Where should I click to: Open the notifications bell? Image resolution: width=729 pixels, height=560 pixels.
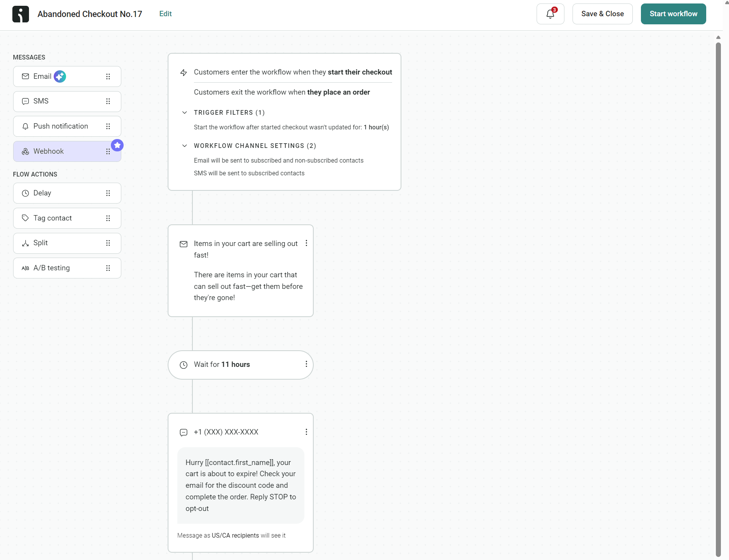pyautogui.click(x=550, y=14)
